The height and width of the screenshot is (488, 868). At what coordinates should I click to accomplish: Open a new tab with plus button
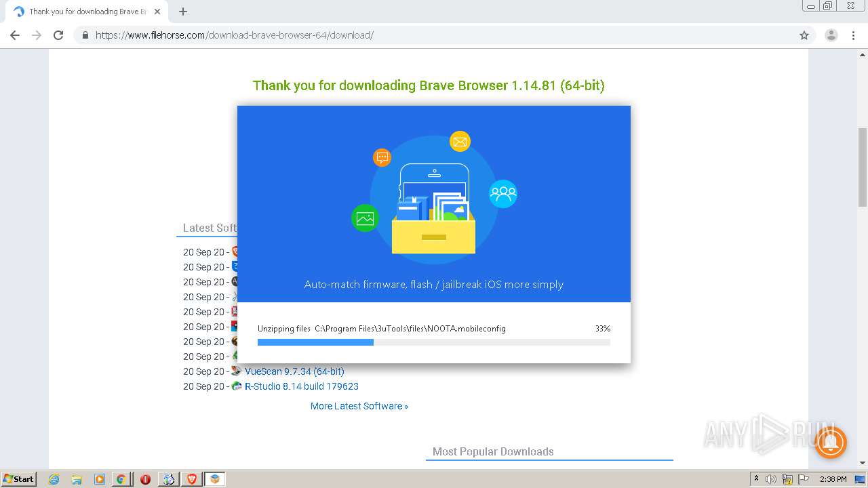pyautogui.click(x=183, y=12)
